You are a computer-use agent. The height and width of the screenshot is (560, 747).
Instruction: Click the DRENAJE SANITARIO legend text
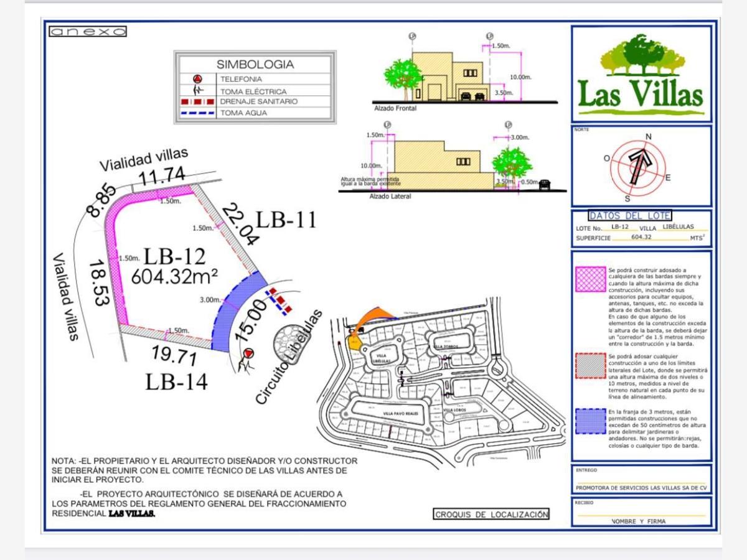(258, 101)
